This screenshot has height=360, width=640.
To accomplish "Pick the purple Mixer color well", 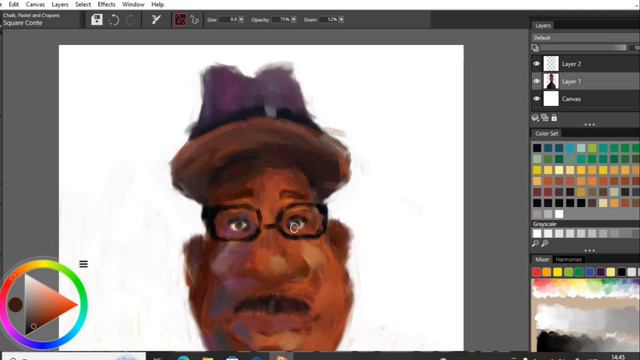I will [x=600, y=272].
